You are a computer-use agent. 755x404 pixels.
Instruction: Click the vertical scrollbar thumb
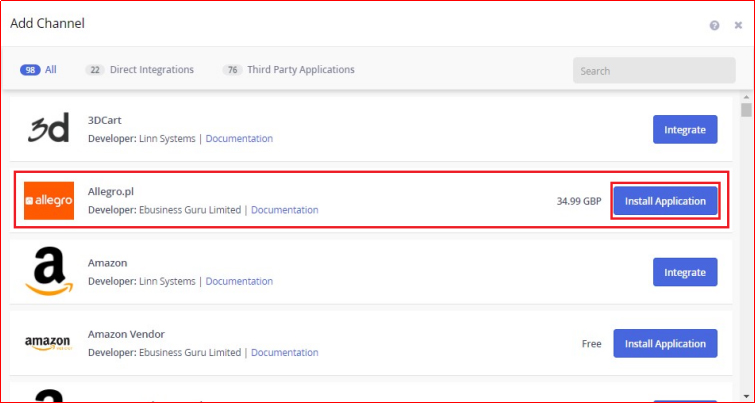coord(746,110)
